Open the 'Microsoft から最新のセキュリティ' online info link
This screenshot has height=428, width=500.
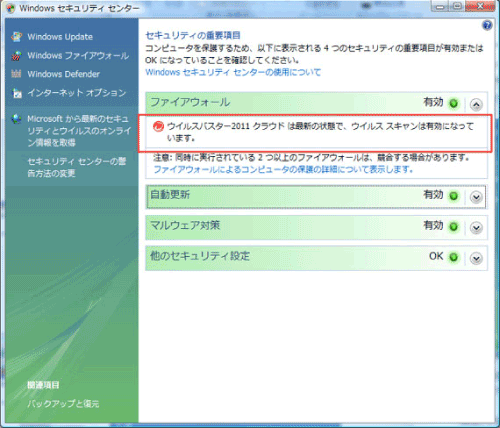pyautogui.click(x=79, y=131)
